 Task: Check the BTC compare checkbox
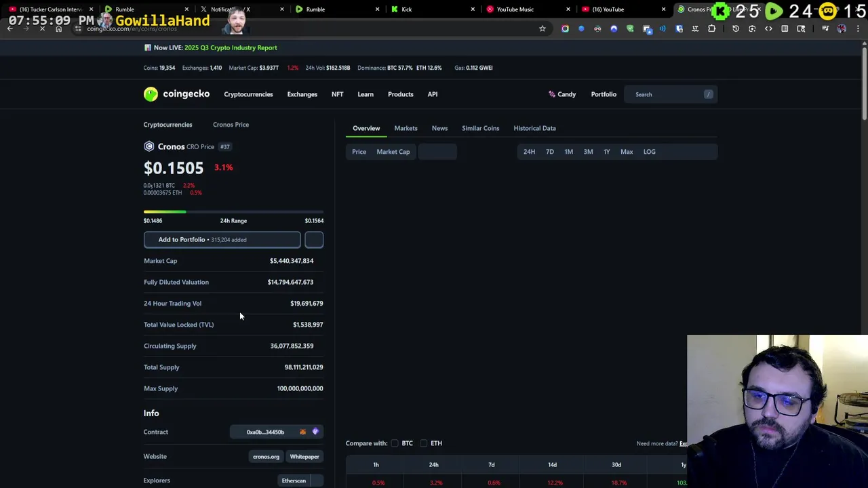[395, 443]
